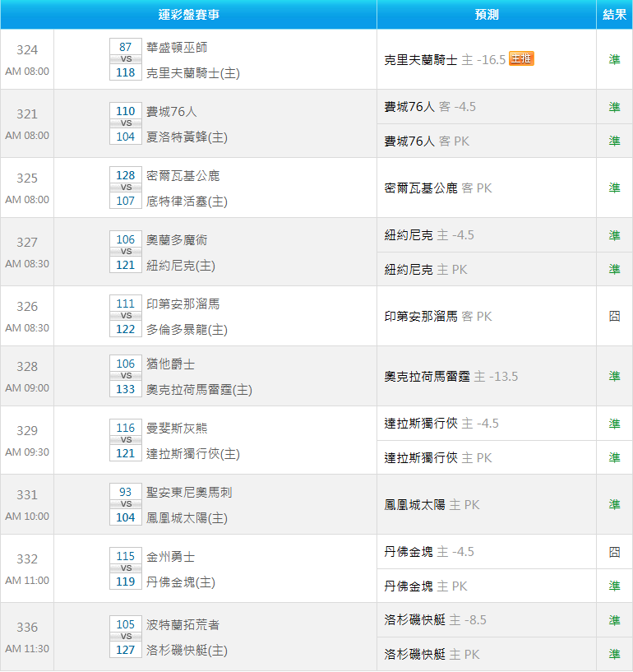Screen dimensions: 633x672
Task: Click game number 331
Action: tap(27, 495)
